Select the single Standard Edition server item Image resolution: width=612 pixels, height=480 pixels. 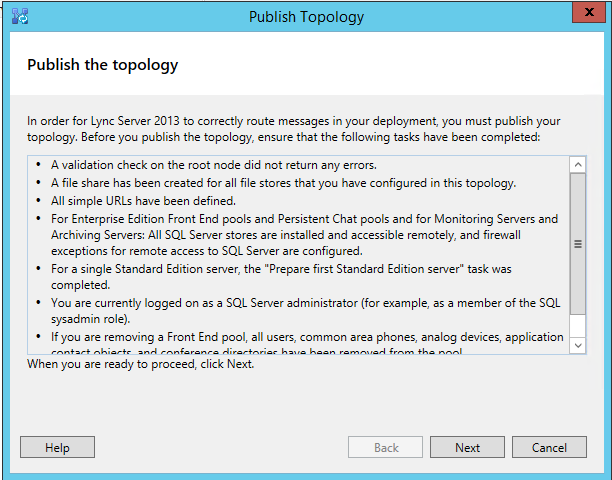tap(281, 277)
